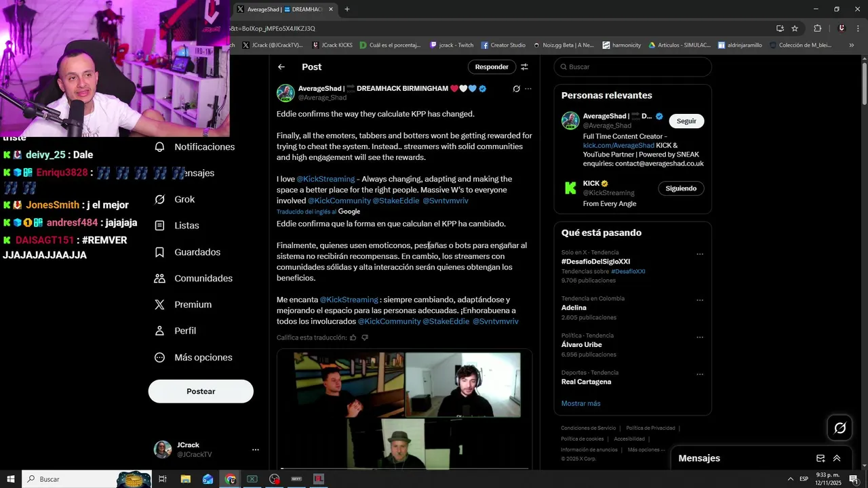Open post view settings sliders icon

click(524, 67)
